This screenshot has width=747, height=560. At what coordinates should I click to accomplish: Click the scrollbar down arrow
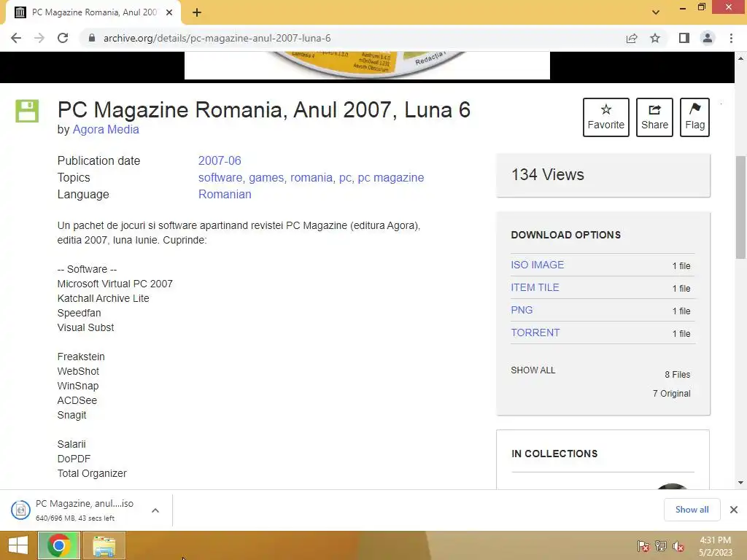coord(740,483)
